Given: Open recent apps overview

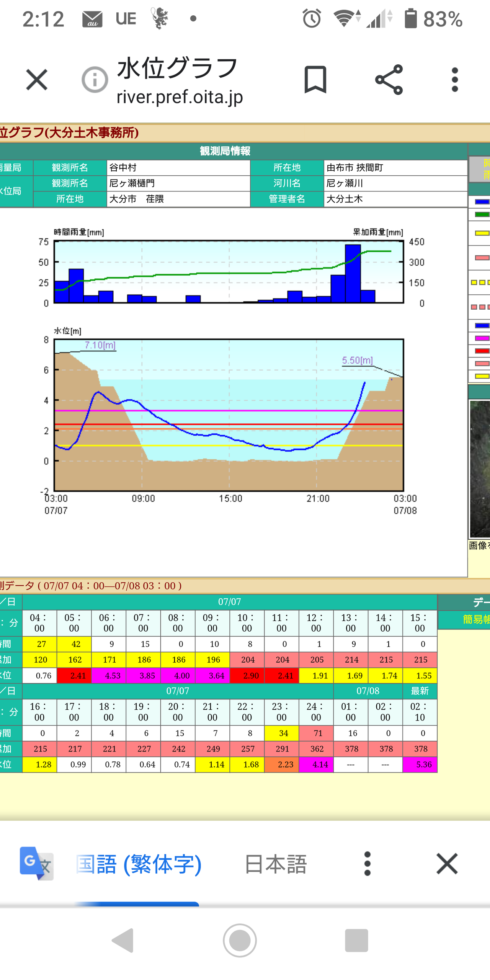Looking at the screenshot, I should [x=356, y=940].
